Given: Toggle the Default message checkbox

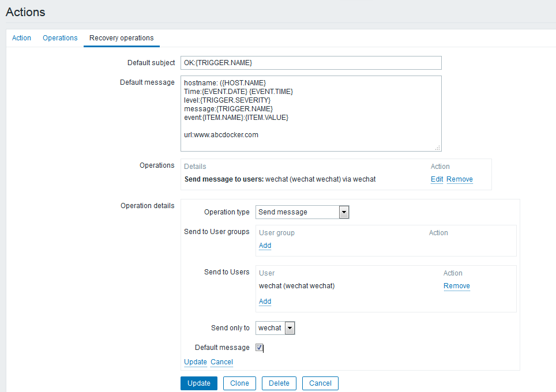Looking at the screenshot, I should point(260,348).
